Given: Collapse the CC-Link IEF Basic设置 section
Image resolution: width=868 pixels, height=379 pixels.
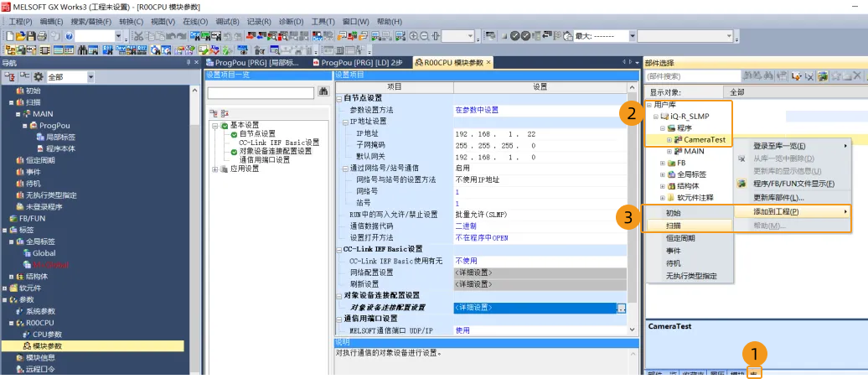Looking at the screenshot, I should coord(338,249).
